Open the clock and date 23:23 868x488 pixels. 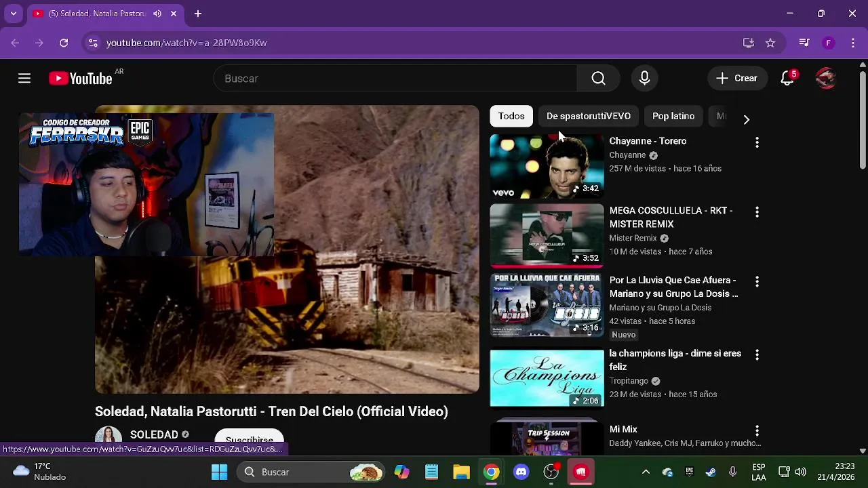tap(835, 472)
